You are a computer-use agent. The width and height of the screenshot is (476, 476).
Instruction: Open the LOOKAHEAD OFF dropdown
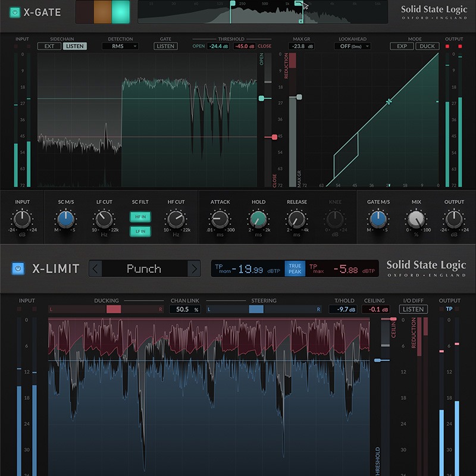pos(352,46)
